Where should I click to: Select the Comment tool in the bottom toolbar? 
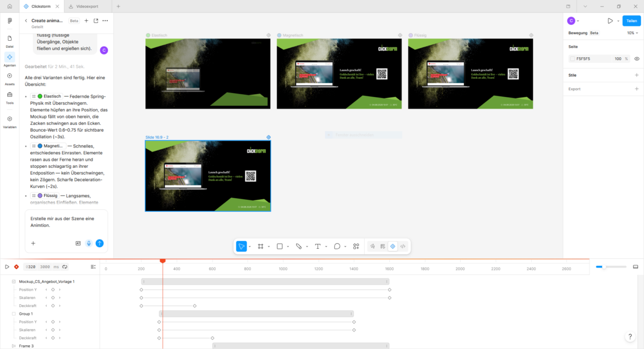point(337,247)
